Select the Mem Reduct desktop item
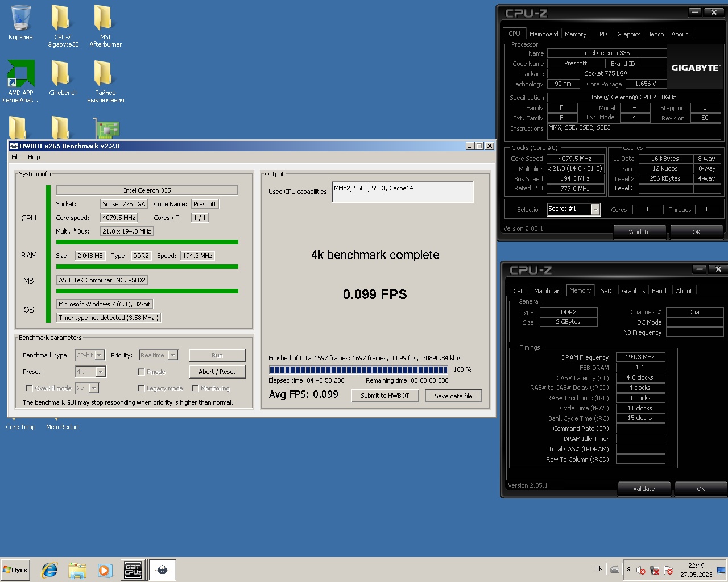The width and height of the screenshot is (728, 582). [63, 427]
